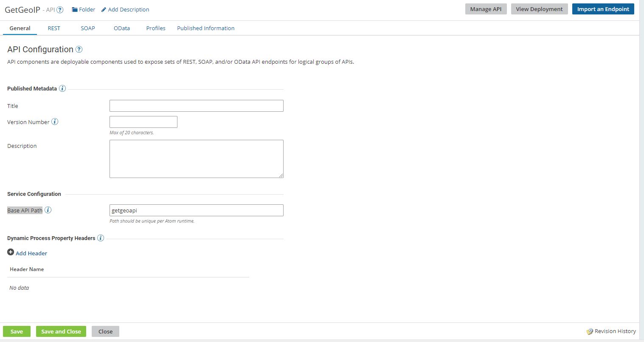Open the SOAP tab
Image resolution: width=644 pixels, height=342 pixels.
pyautogui.click(x=87, y=28)
